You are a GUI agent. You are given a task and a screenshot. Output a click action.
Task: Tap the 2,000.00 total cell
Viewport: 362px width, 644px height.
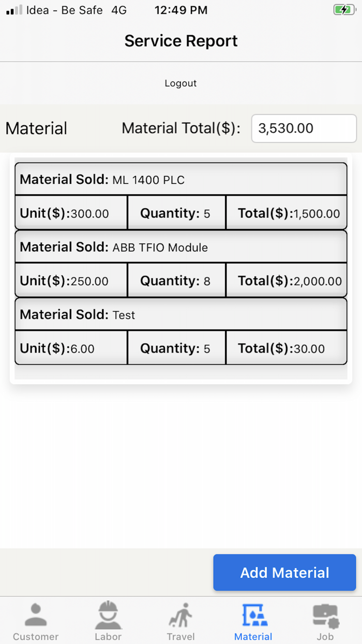tap(286, 281)
